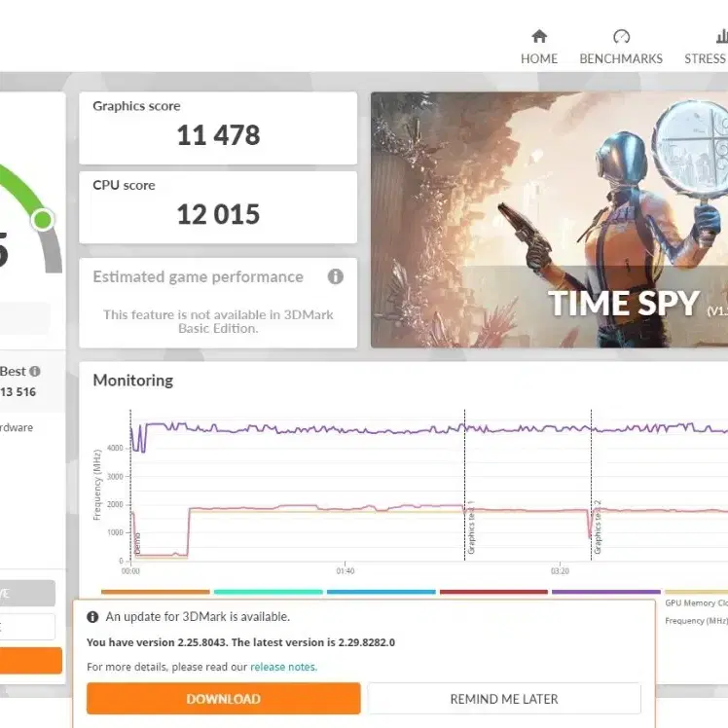Open the release notes link
The height and width of the screenshot is (728, 728).
283,667
